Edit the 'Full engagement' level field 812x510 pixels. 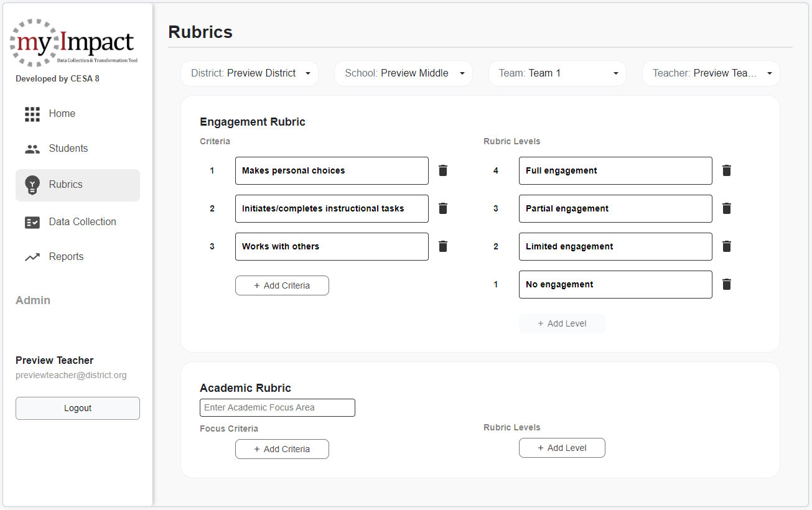615,170
